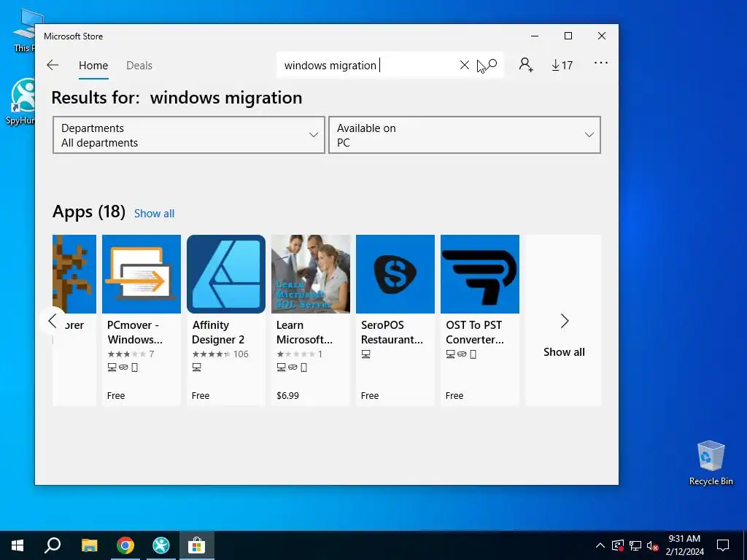
Task: Click Show all link next to Apps (18)
Action: tap(155, 214)
